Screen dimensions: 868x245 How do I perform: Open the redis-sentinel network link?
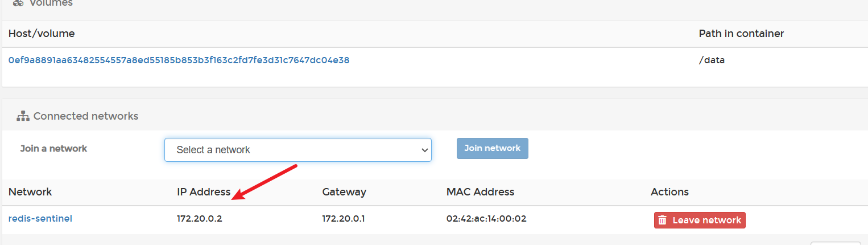[x=40, y=218]
